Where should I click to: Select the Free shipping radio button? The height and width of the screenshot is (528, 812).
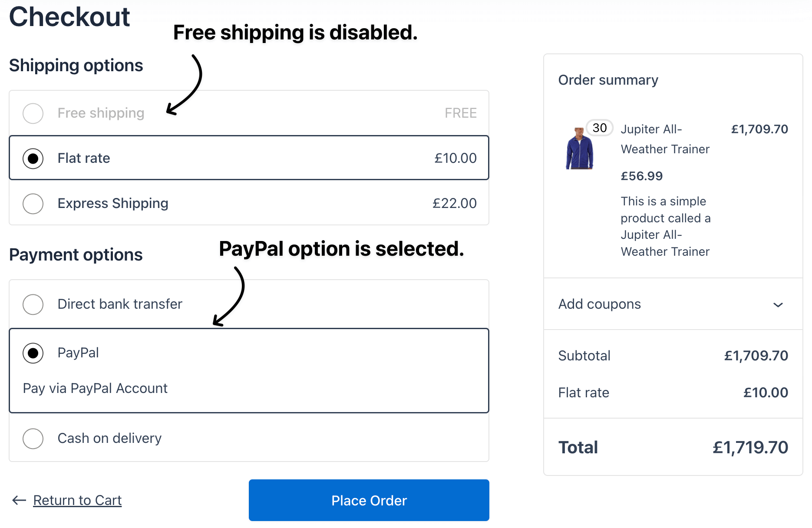(33, 113)
